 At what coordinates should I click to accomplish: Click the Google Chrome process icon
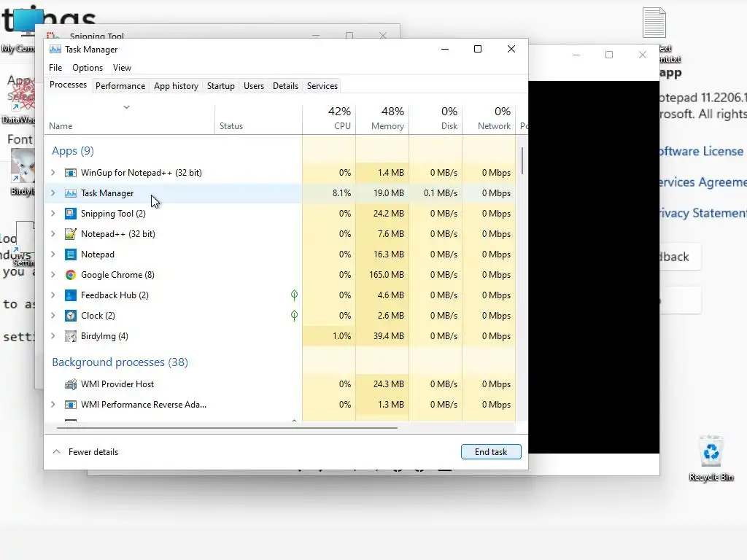[x=71, y=275]
